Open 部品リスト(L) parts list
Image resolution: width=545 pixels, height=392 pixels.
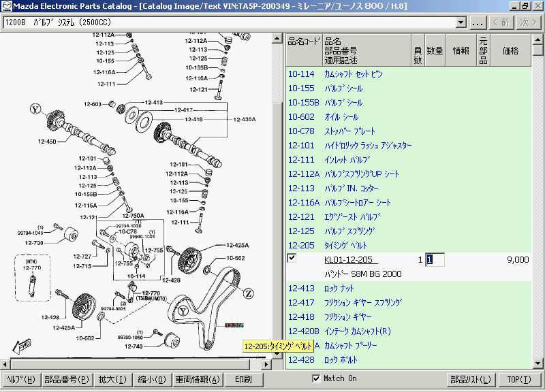470,379
